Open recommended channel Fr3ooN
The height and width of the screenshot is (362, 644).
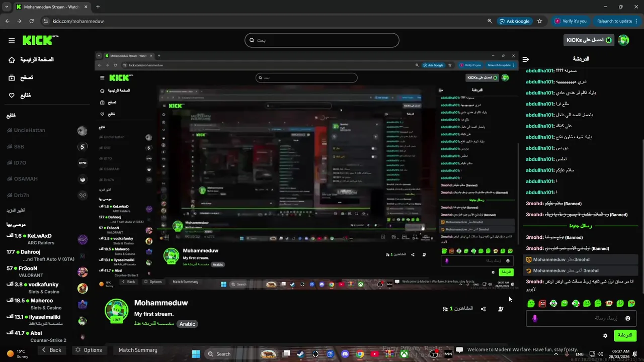[x=46, y=272]
